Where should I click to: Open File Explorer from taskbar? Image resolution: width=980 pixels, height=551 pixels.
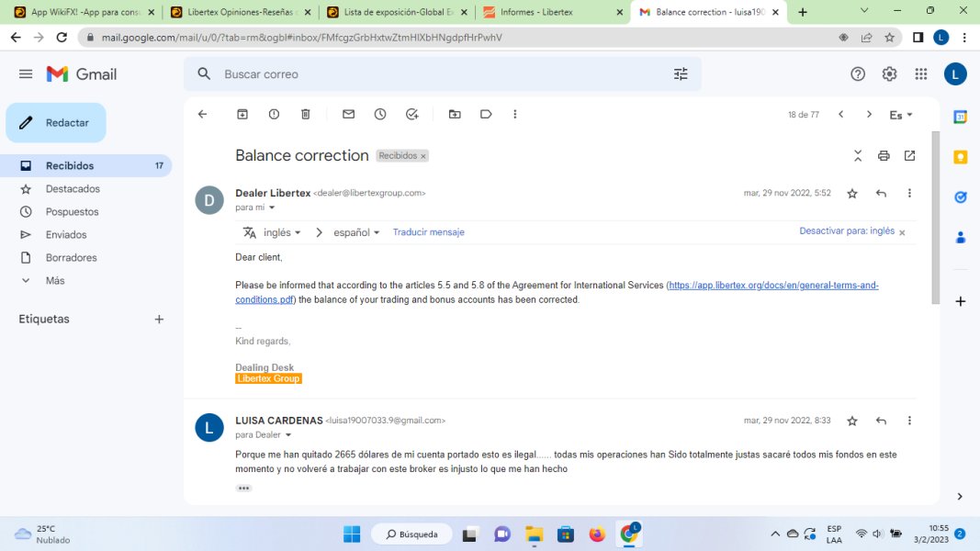(x=534, y=534)
